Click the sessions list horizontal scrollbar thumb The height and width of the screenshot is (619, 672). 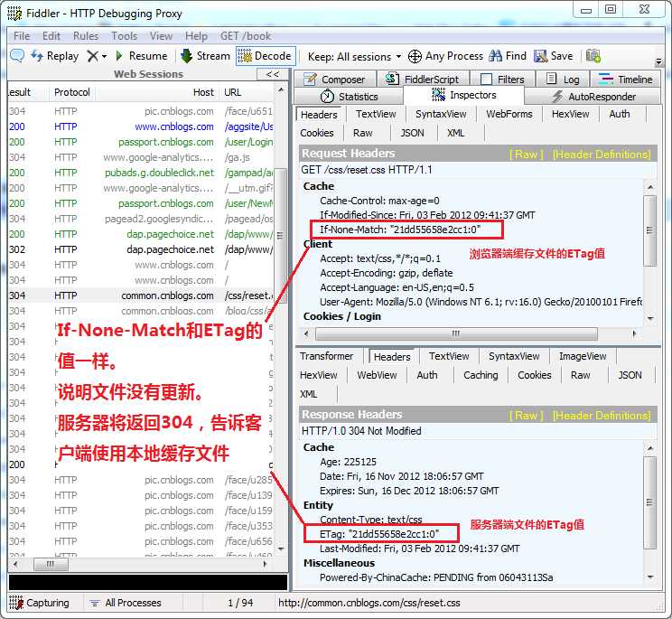[51, 564]
